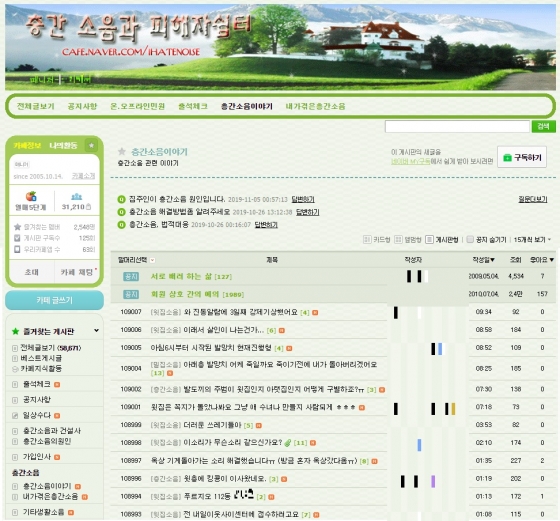Image resolution: width=560 pixels, height=521 pixels.
Task: Open the 전체글보기 menu item in green navigation bar
Action: click(36, 106)
